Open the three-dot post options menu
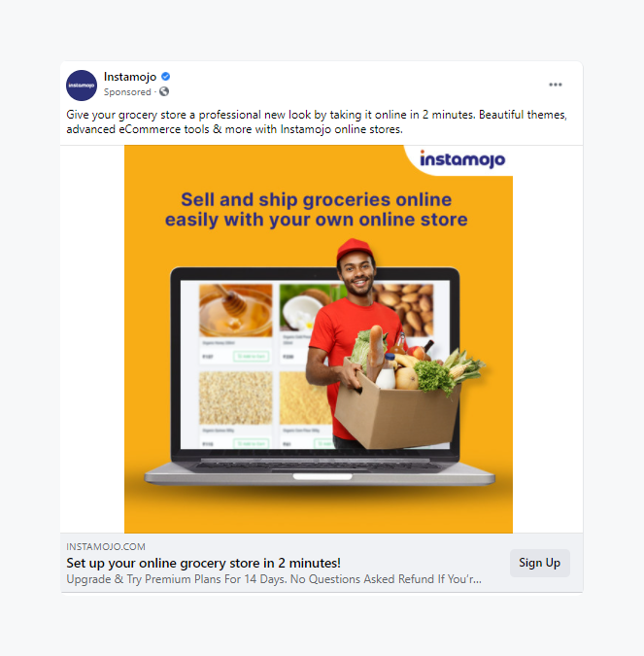Viewport: 644px width, 656px height. pos(556,85)
